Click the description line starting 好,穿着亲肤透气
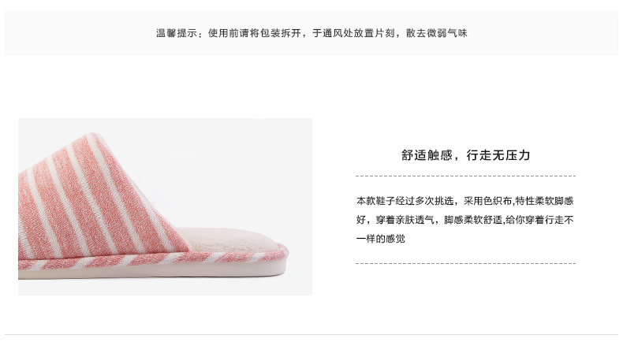The height and width of the screenshot is (364, 623). point(464,220)
